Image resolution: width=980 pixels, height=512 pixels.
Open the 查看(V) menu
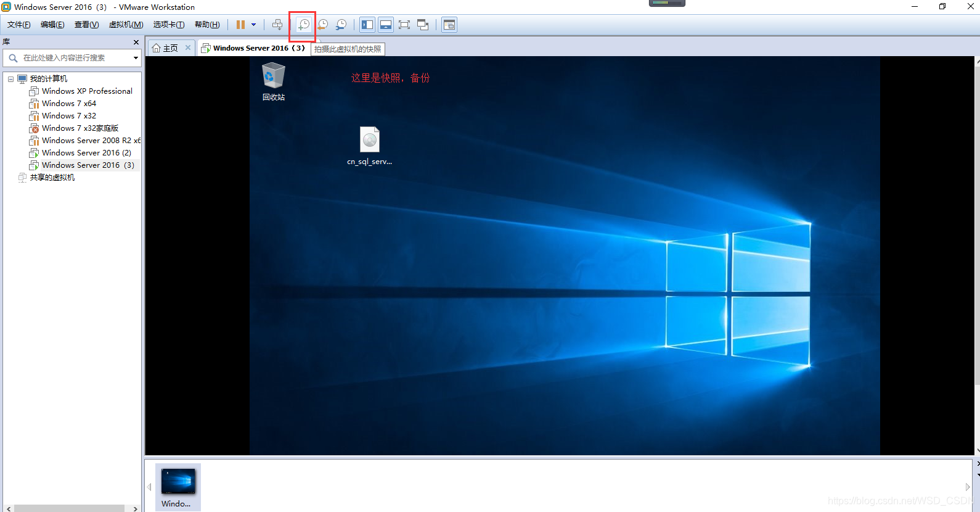(x=87, y=25)
